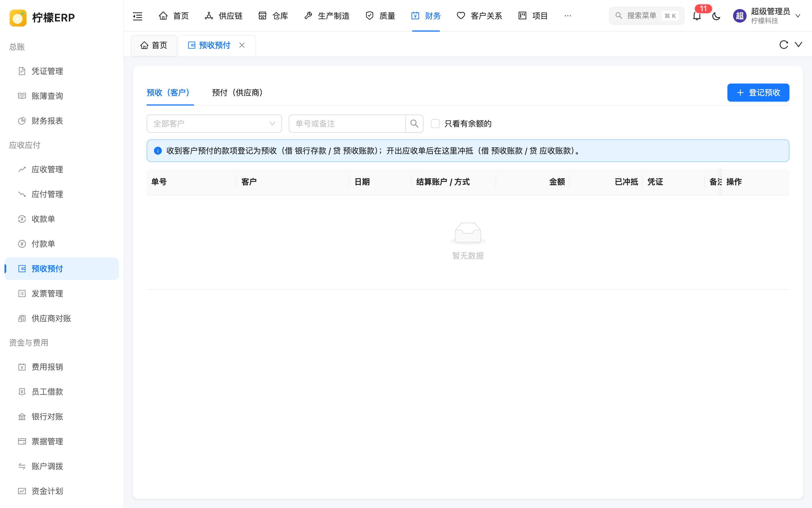
Task: Go to the 首页 page tab
Action: pyautogui.click(x=154, y=45)
